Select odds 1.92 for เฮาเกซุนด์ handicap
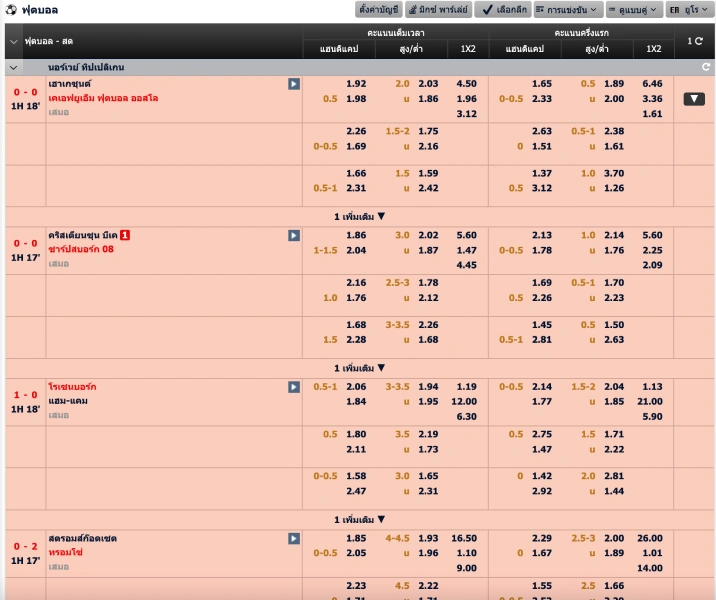The height and width of the screenshot is (600, 716). (356, 84)
